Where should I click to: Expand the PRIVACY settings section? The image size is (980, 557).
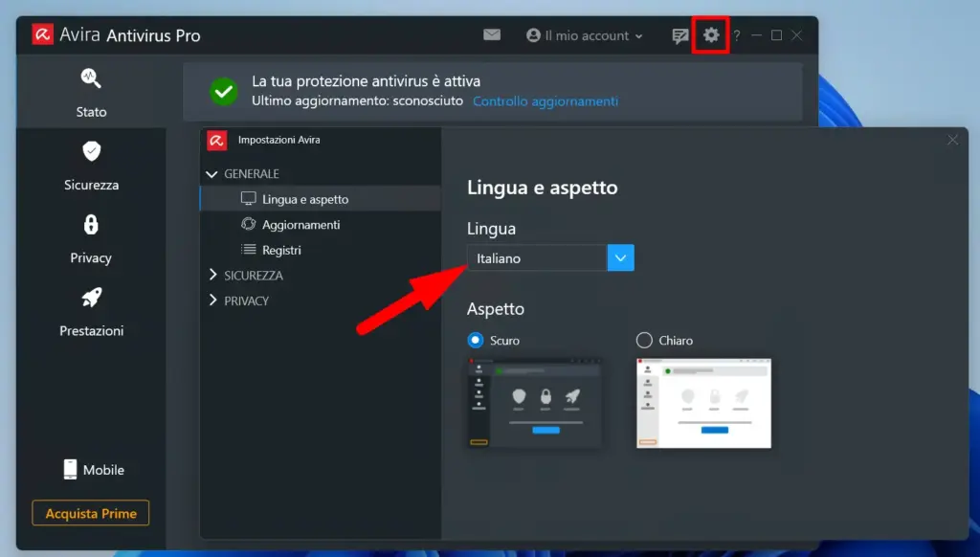212,301
